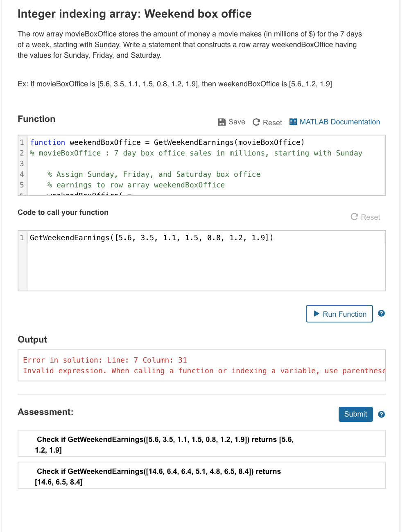The width and height of the screenshot is (407, 532).
Task: Submit the assessment
Action: (x=355, y=414)
